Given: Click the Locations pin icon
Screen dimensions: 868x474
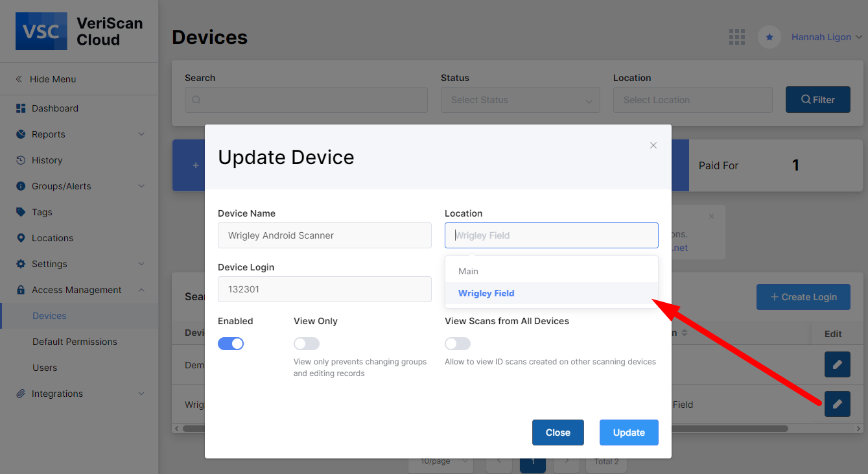Looking at the screenshot, I should [x=21, y=238].
